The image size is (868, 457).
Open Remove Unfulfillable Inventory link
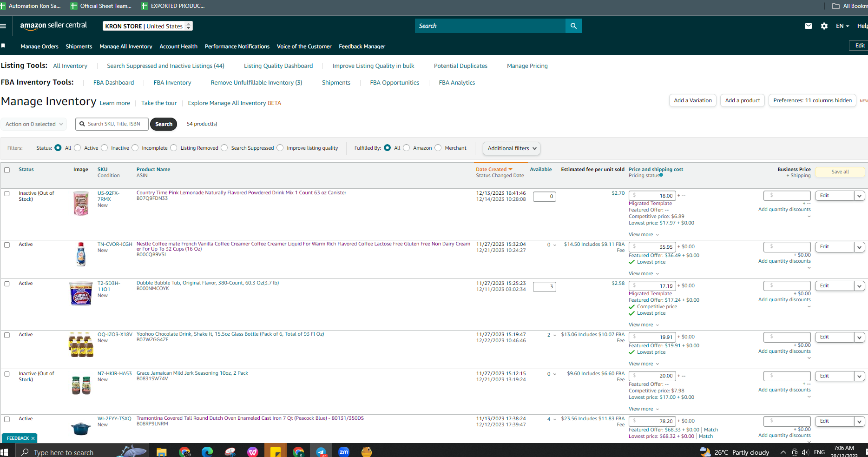pyautogui.click(x=256, y=83)
